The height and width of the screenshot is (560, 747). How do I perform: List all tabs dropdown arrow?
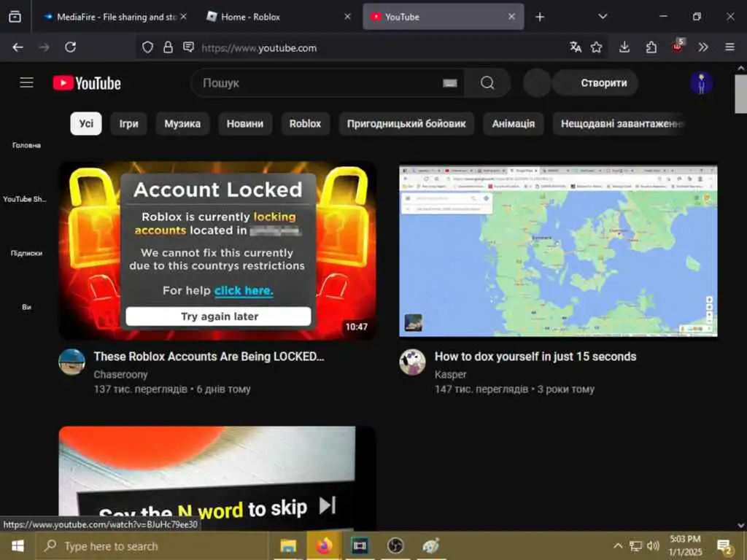[603, 17]
